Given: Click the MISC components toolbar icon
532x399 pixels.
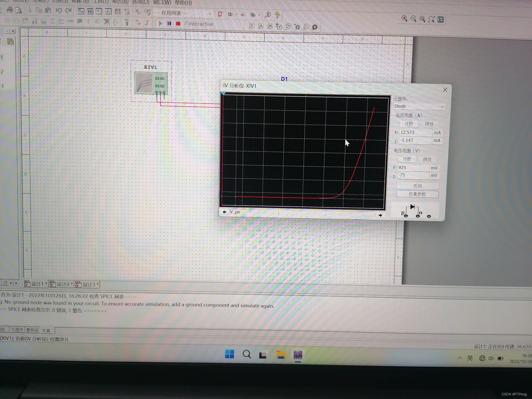Looking at the screenshot, I should pyautogui.click(x=71, y=21).
